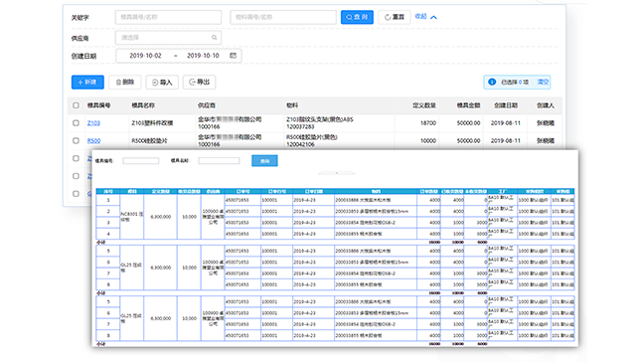The image size is (644, 362).
Task: Check the R500 row checkbox
Action: click(x=76, y=140)
